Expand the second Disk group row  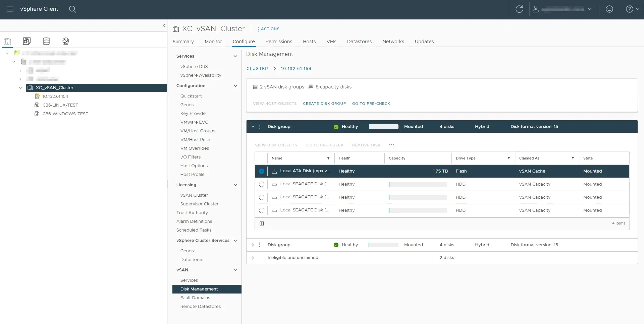[x=253, y=245]
